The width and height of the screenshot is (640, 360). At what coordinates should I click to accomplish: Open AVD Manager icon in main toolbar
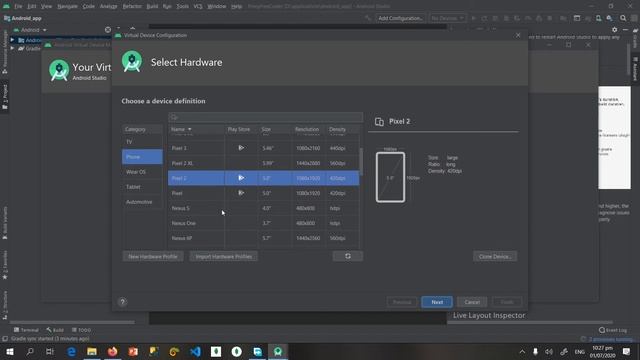[598, 18]
